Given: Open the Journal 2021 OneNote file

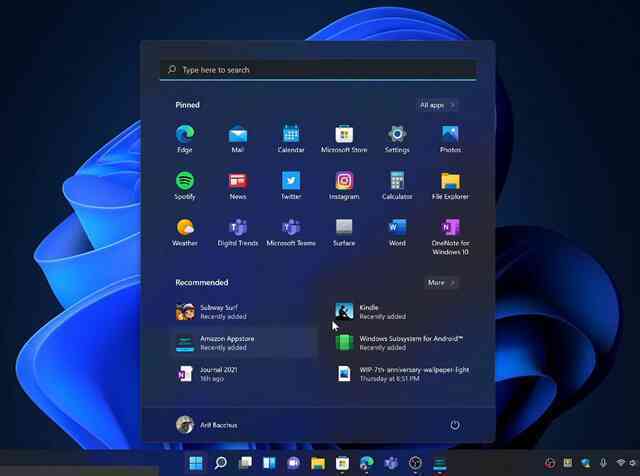Looking at the screenshot, I should point(245,374).
